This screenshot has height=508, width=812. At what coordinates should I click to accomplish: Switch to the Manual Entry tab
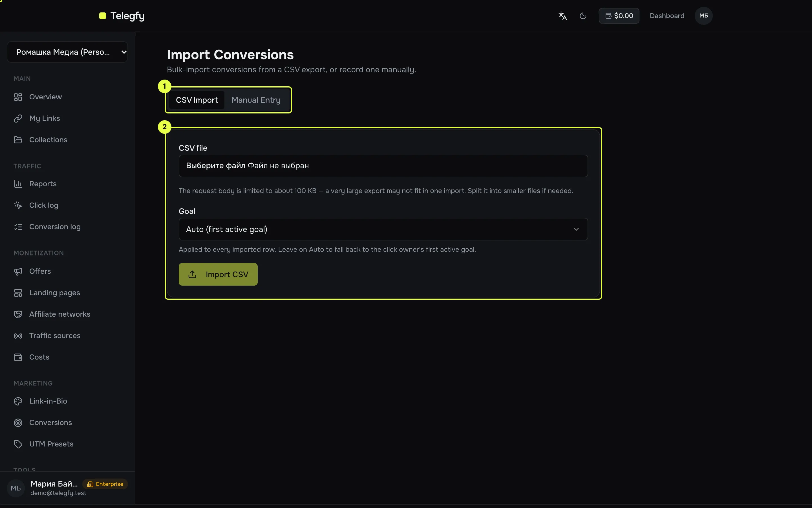pyautogui.click(x=256, y=100)
